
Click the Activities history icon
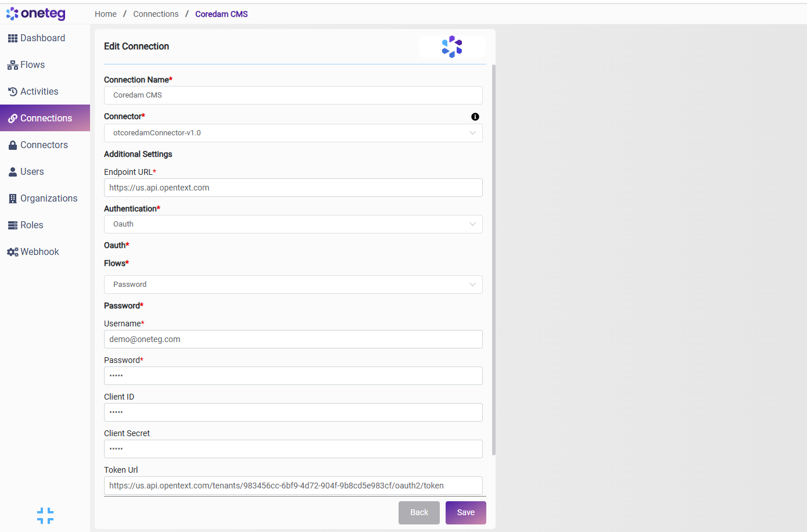tap(12, 92)
